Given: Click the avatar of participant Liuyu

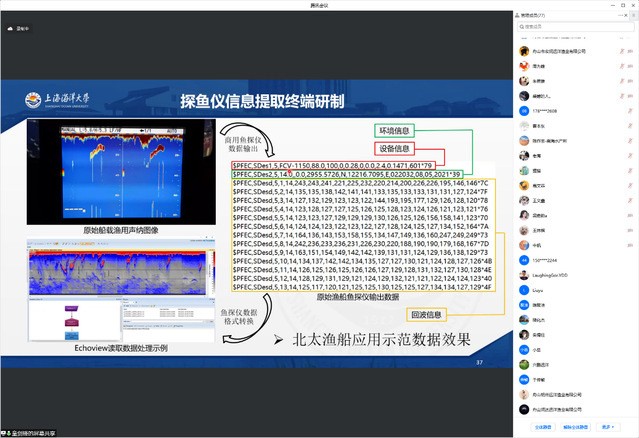Looking at the screenshot, I should click(x=523, y=290).
